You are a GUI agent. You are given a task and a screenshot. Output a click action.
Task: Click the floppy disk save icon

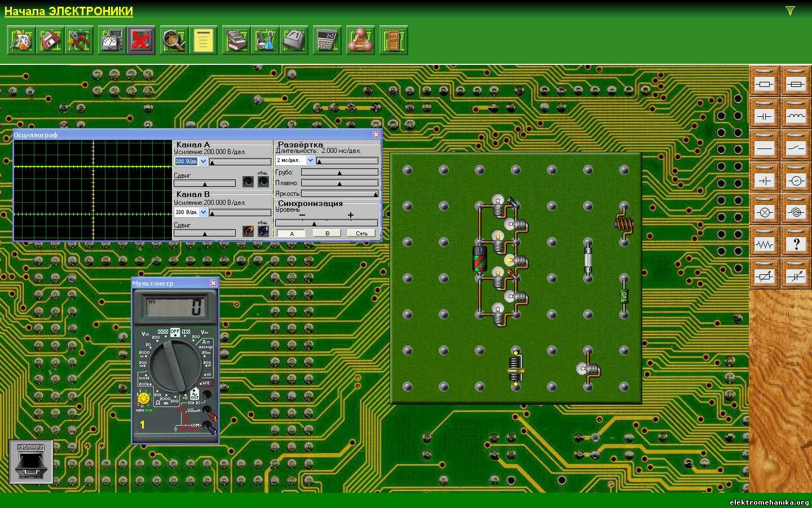click(51, 41)
